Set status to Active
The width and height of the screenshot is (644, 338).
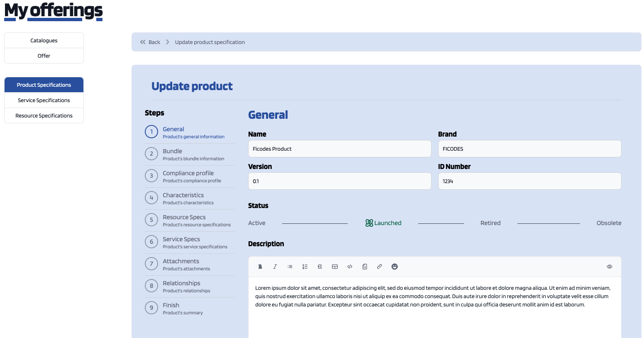pyautogui.click(x=257, y=223)
